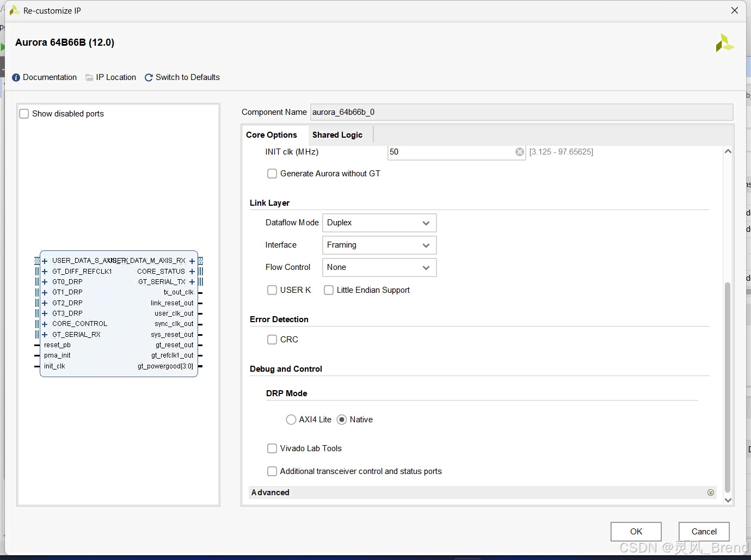The image size is (751, 560).
Task: Click the IP Location folder icon
Action: (x=89, y=78)
